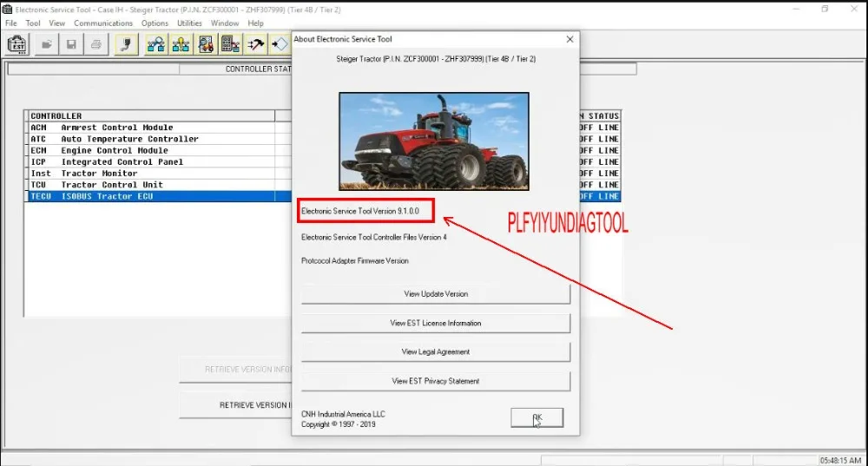This screenshot has width=868, height=466.
Task: Click the CONTROLLER STATUS window title bar
Action: click(235, 69)
